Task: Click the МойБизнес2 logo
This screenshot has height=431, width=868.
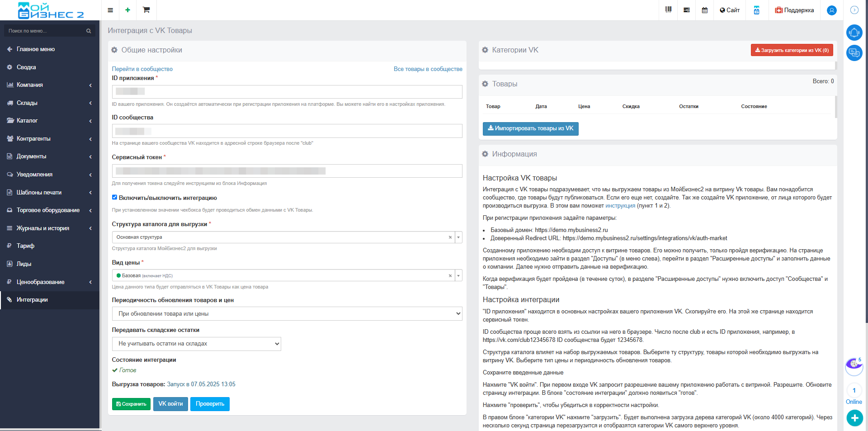Action: pos(50,10)
